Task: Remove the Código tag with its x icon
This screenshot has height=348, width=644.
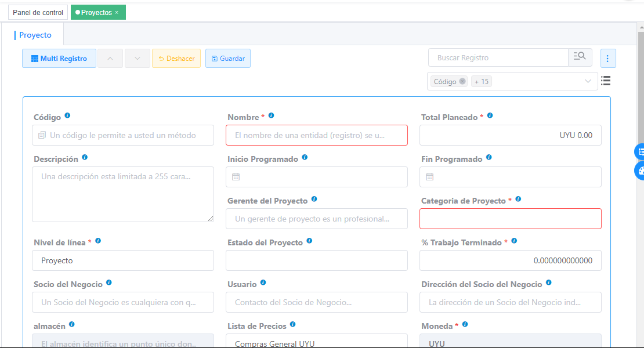Action: [x=462, y=82]
